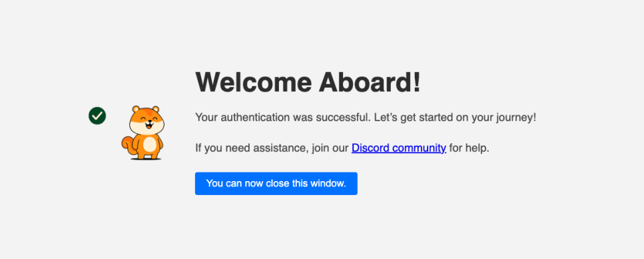Click 'If you need assistance' text
Screen dimensions: 644x259
tap(251, 148)
